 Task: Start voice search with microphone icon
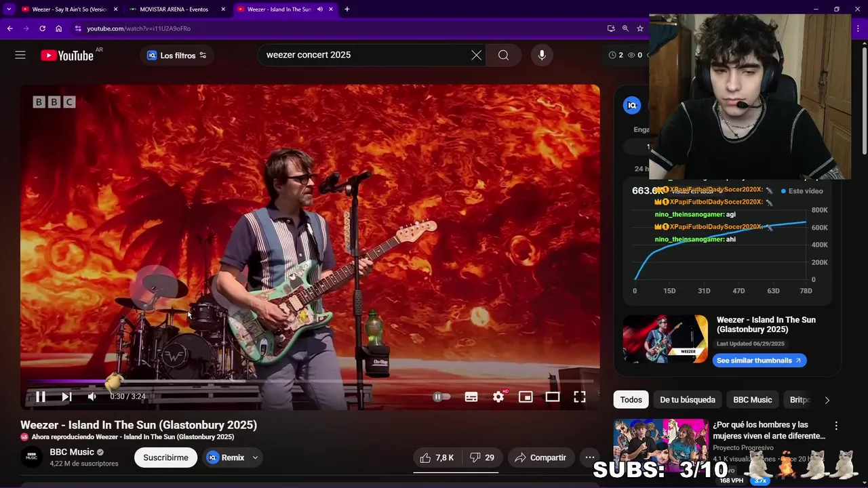542,55
